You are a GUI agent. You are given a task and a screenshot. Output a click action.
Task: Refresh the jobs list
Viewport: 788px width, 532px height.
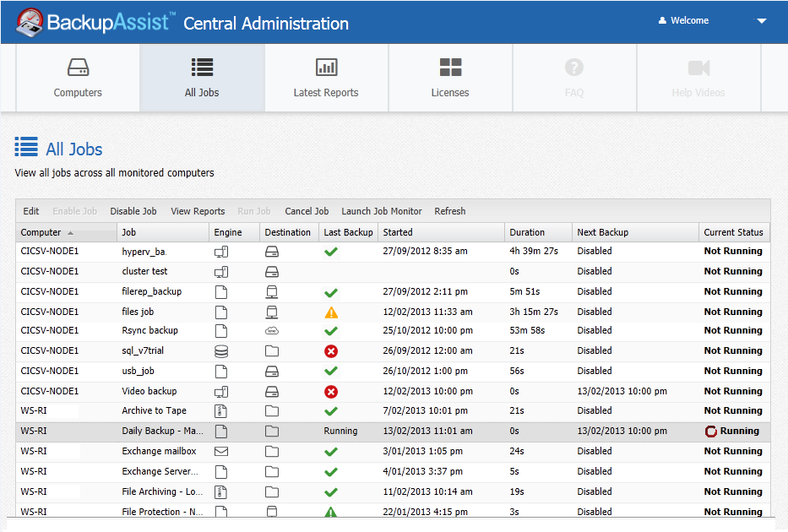pyautogui.click(x=450, y=211)
